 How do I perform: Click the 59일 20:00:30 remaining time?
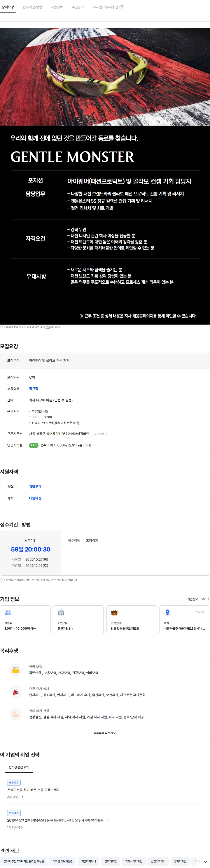tap(31, 549)
